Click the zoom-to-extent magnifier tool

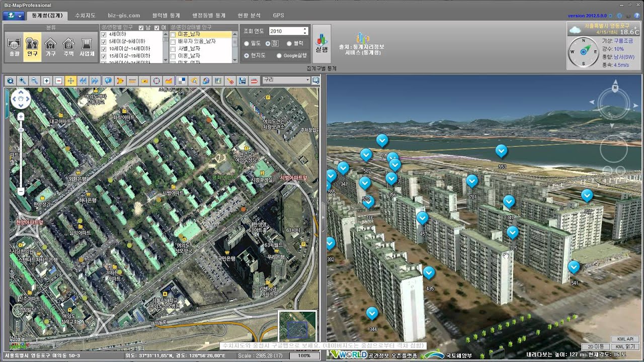click(10, 80)
